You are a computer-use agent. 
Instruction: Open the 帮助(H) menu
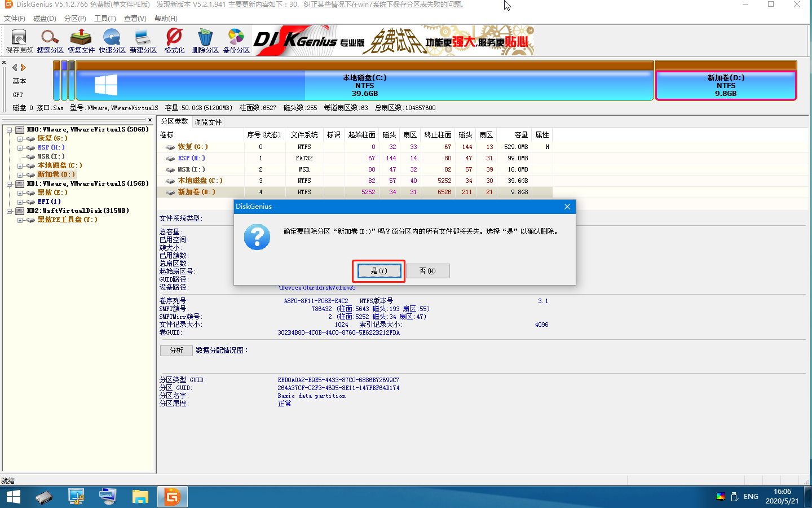tap(166, 19)
